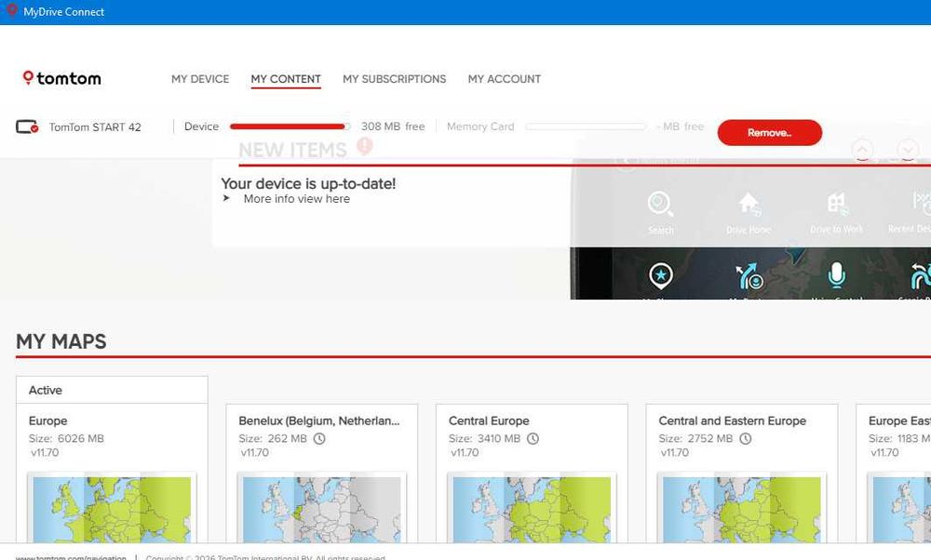Image resolution: width=931 pixels, height=560 pixels.
Task: Click the MY MAPS heading
Action: [x=61, y=341]
